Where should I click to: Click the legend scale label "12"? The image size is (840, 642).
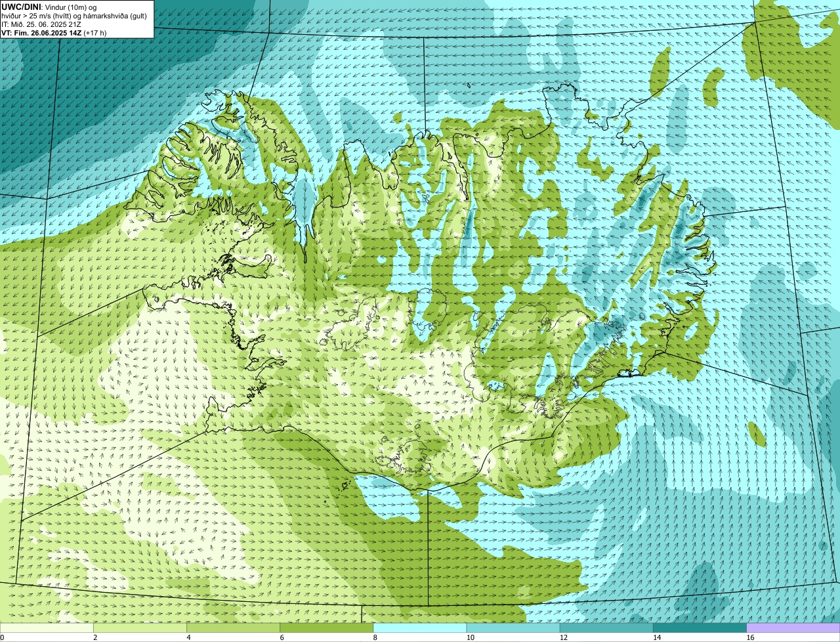coord(563,637)
